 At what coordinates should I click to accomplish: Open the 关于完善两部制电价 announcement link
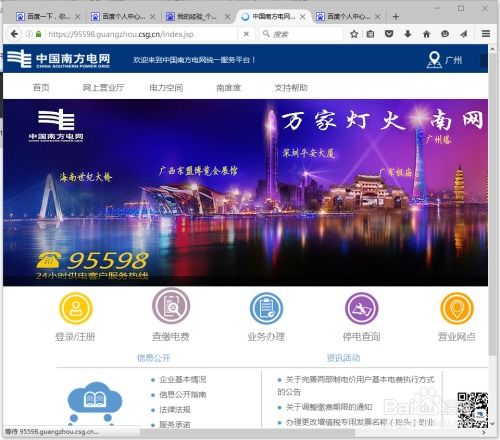click(356, 385)
